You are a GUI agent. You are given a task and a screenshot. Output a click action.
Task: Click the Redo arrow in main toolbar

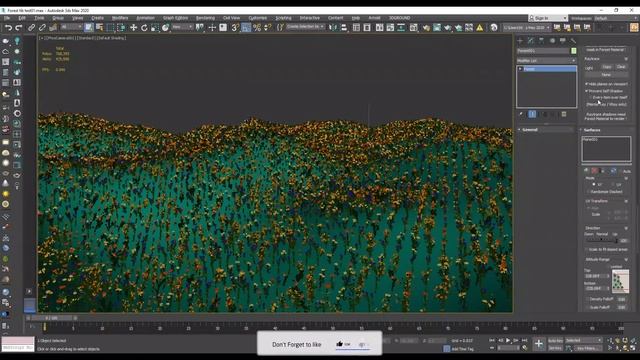[19, 28]
